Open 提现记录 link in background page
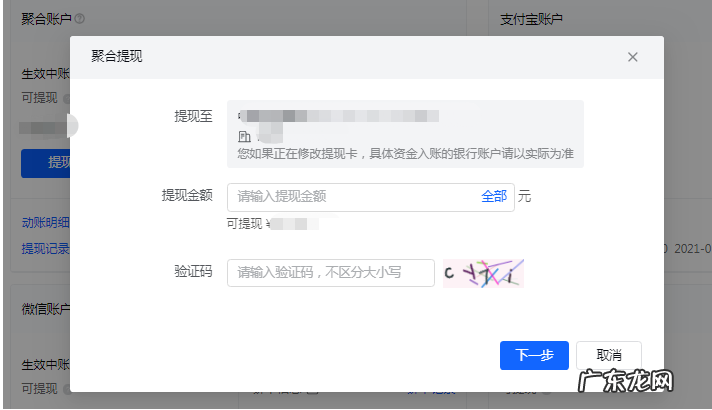The width and height of the screenshot is (712, 410). pyautogui.click(x=45, y=248)
